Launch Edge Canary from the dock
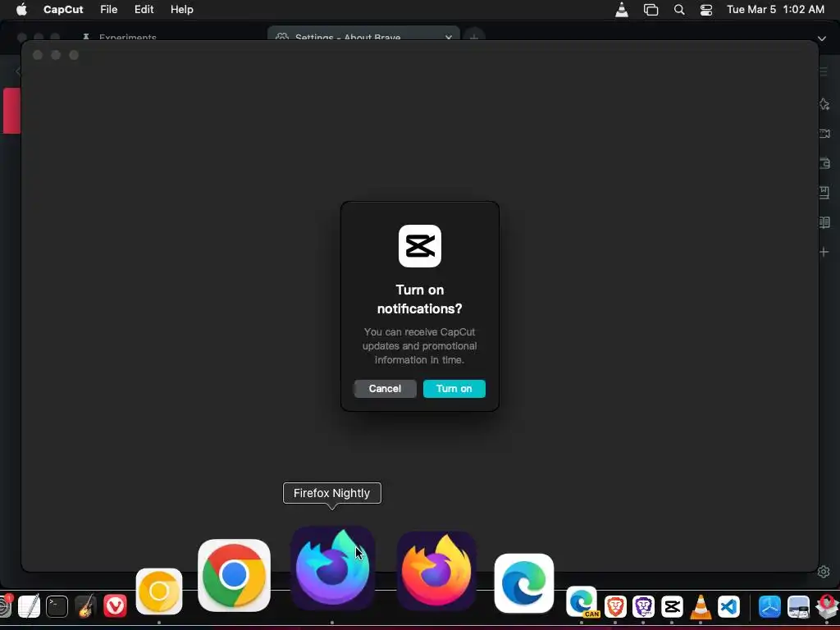The image size is (840, 630). point(582,602)
